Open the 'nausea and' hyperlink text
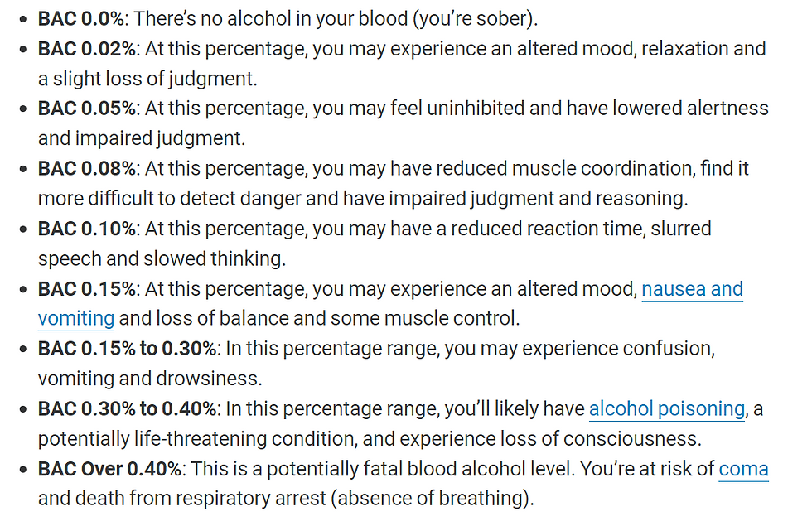Screen dimensions: 812x526 [692, 289]
